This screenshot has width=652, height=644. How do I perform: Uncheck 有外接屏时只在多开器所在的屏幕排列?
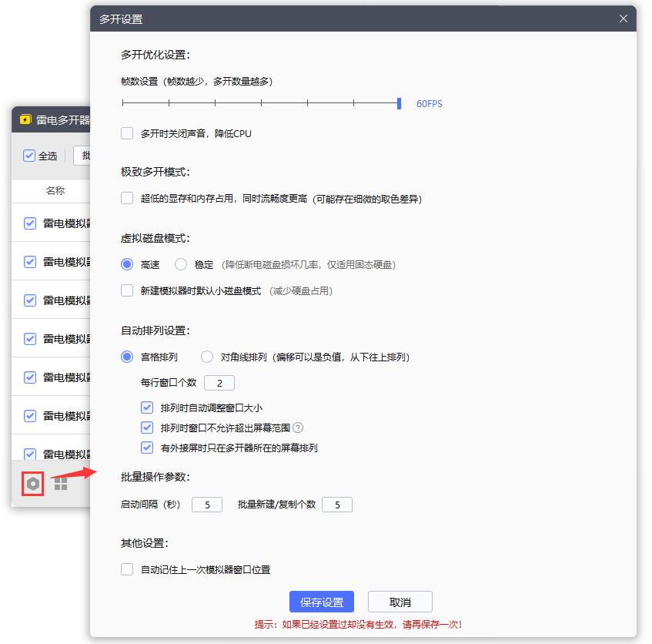(147, 448)
